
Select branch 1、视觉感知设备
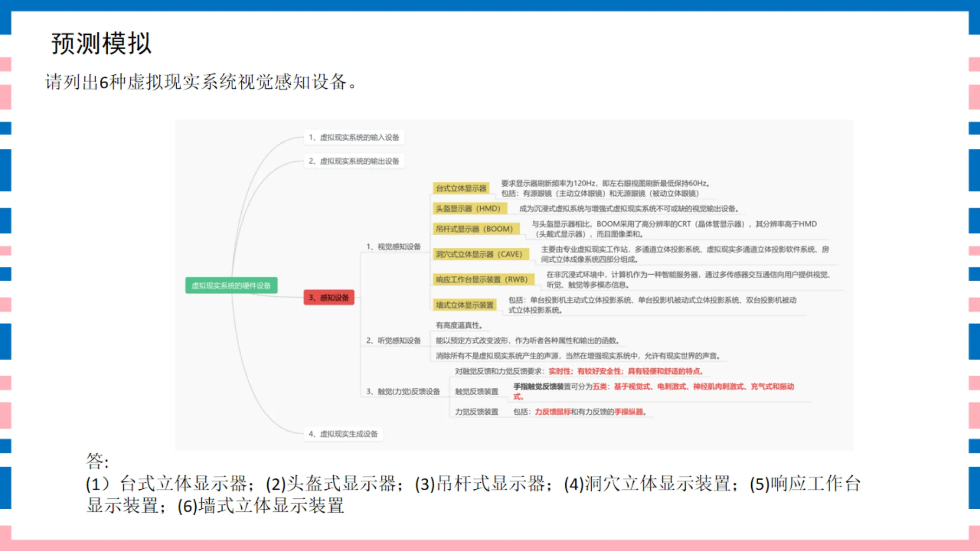[393, 247]
